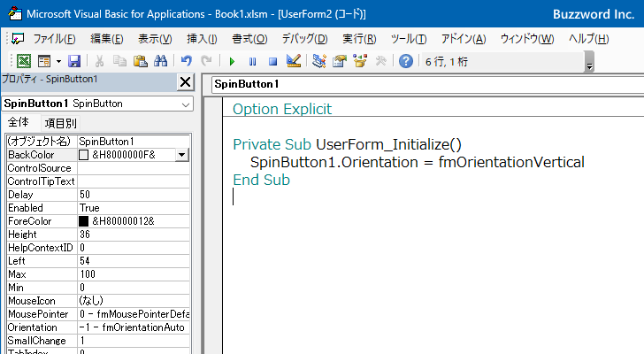Select ControlSource property row
The width and height of the screenshot is (644, 354).
pos(97,168)
